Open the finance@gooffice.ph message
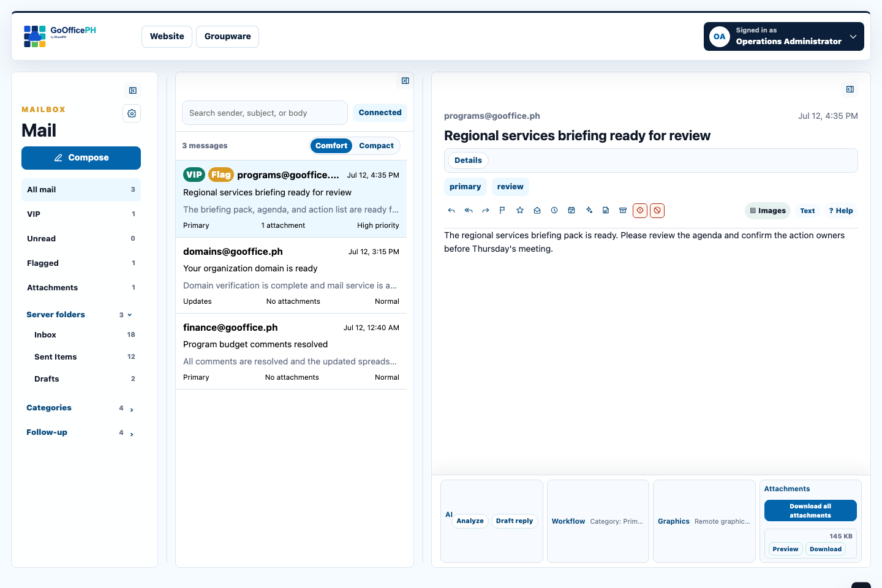Screen dimensions: 882x588 point(291,352)
